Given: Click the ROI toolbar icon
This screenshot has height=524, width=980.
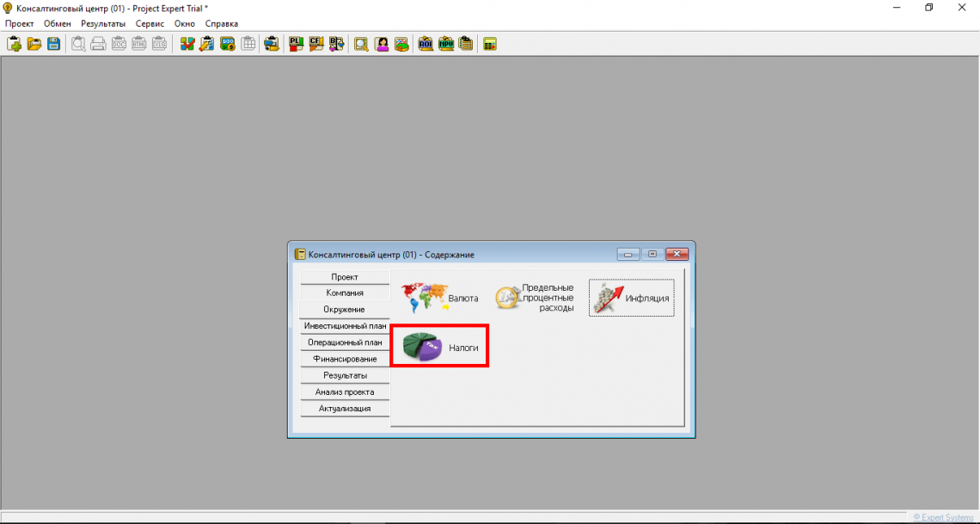Looking at the screenshot, I should point(426,44).
